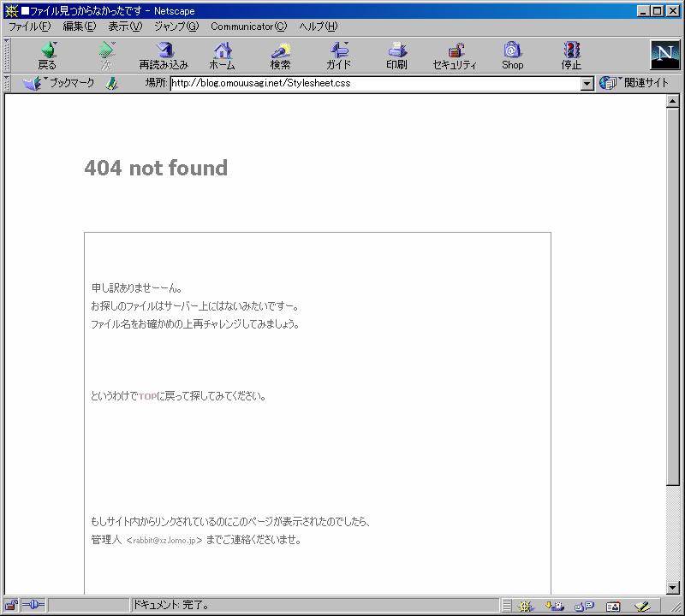Click the component bar grip handle
685x616 pixels.
click(x=506, y=606)
